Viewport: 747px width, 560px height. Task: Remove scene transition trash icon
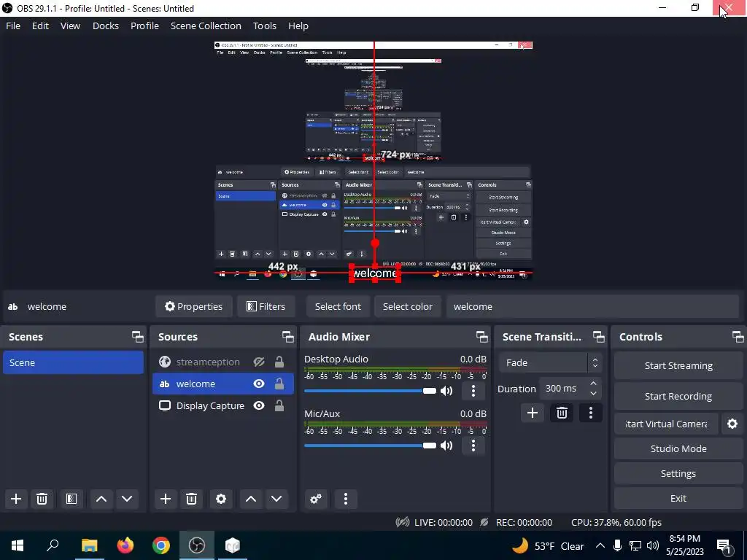pyautogui.click(x=562, y=413)
